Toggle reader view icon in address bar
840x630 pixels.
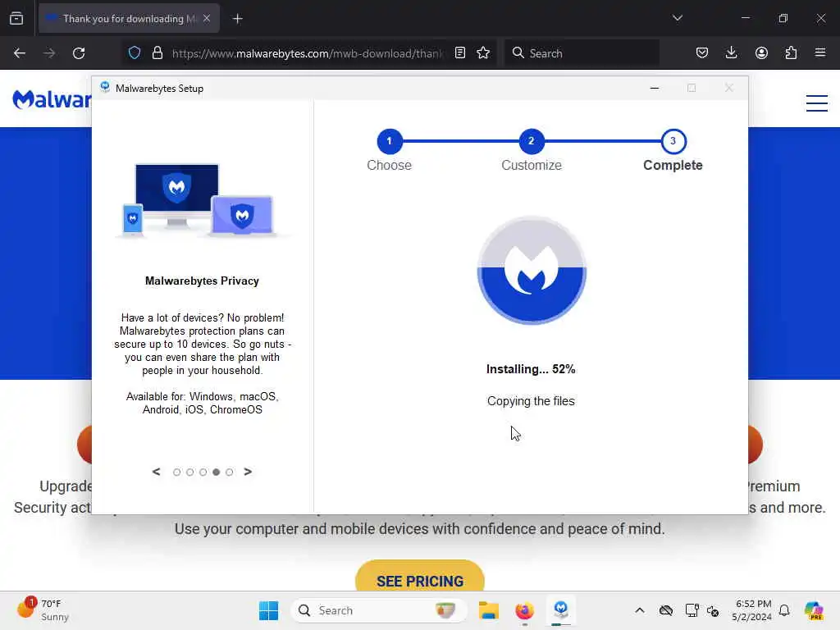pos(459,52)
